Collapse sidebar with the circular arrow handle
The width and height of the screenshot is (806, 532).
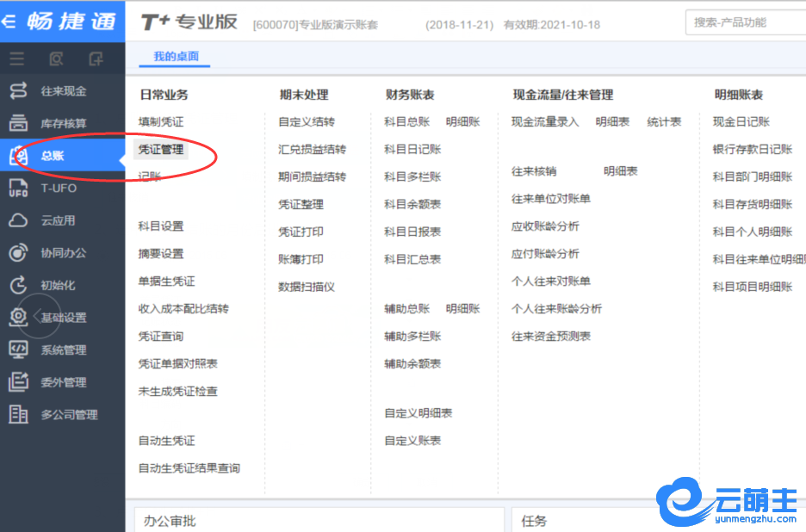tap(39, 317)
